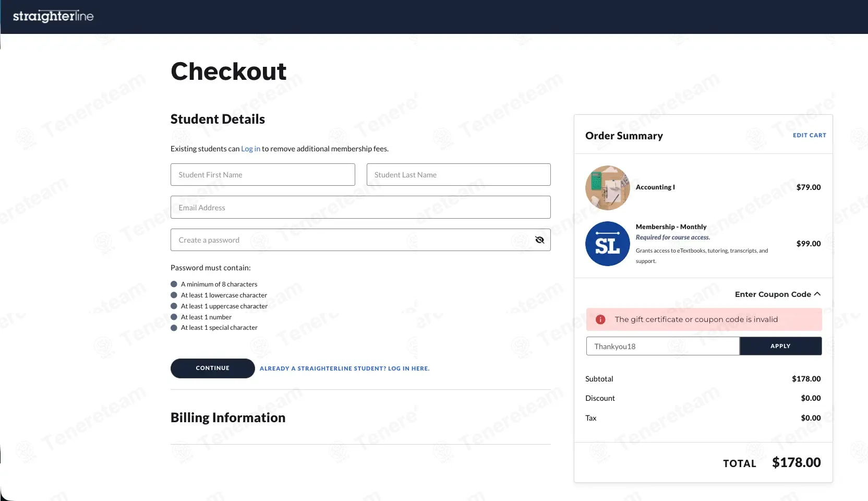Click 'Required for course access.' text
The height and width of the screenshot is (501, 868).
click(673, 237)
